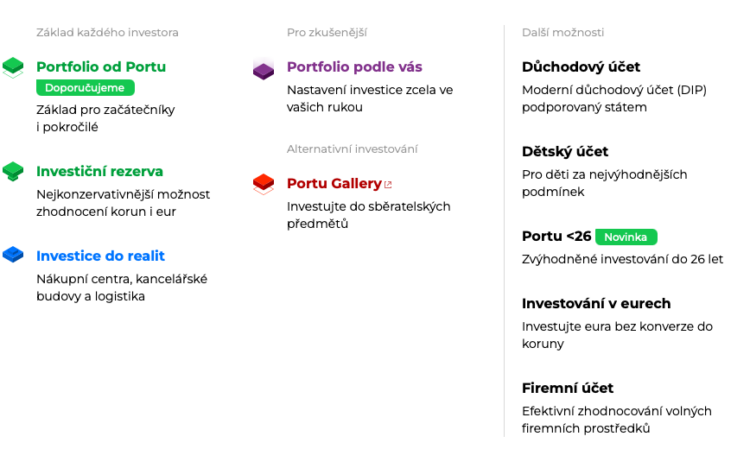Click the blue Investice do realit icon
The height and width of the screenshot is (468, 750).
point(13,255)
